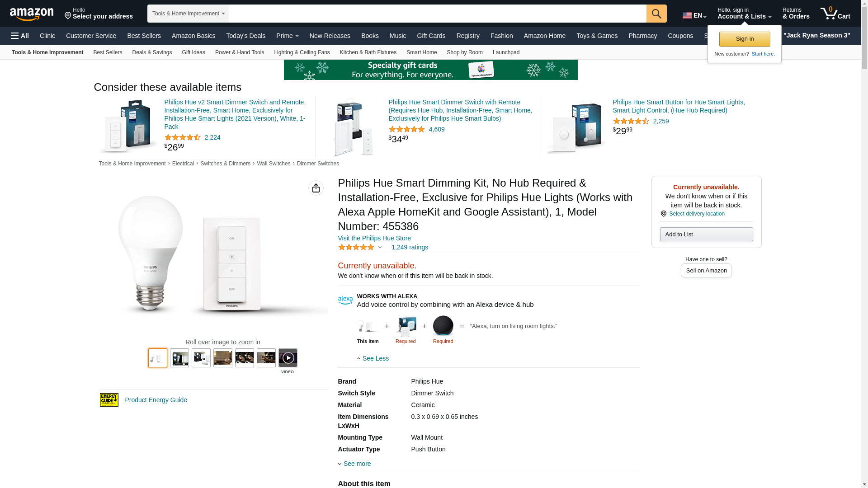Click the delivery location pin icon

click(663, 214)
